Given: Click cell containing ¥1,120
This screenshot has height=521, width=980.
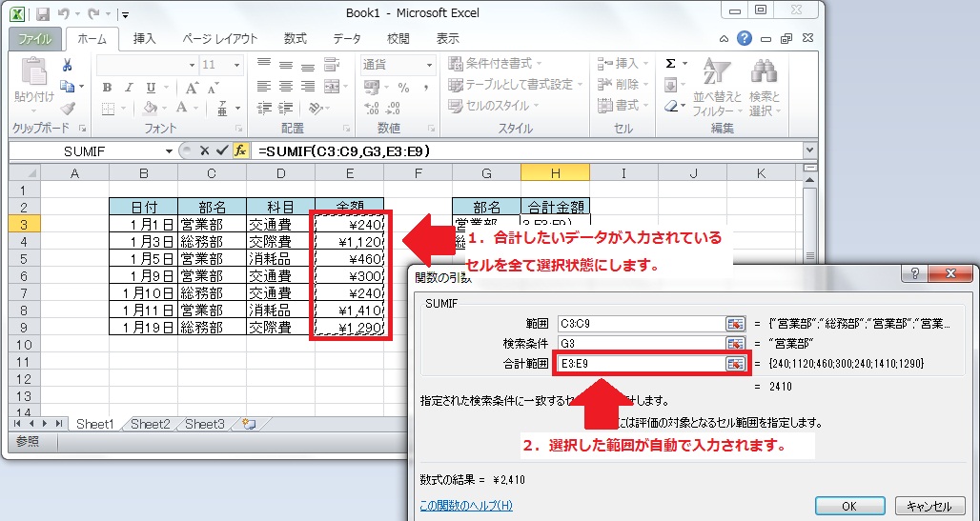Looking at the screenshot, I should tap(349, 241).
